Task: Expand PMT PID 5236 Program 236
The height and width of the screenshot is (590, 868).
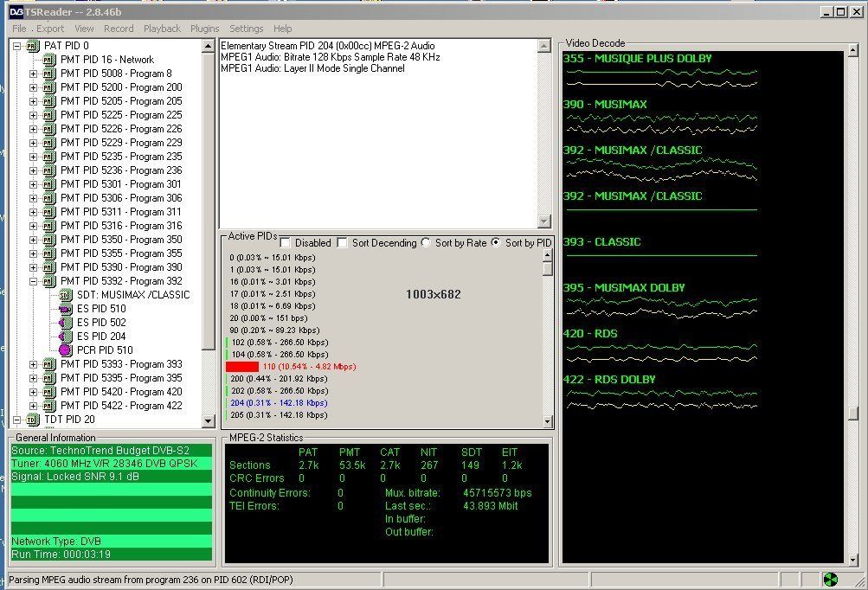Action: tap(33, 170)
